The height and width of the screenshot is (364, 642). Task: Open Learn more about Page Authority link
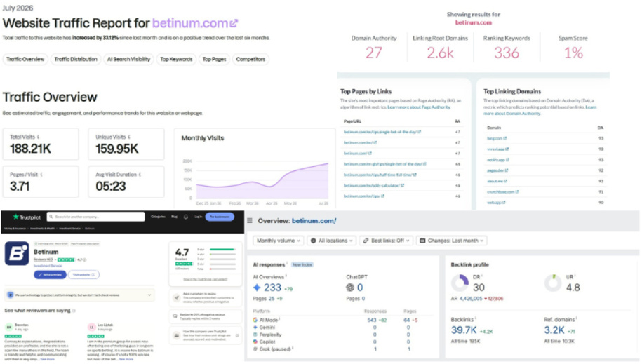(x=418, y=107)
